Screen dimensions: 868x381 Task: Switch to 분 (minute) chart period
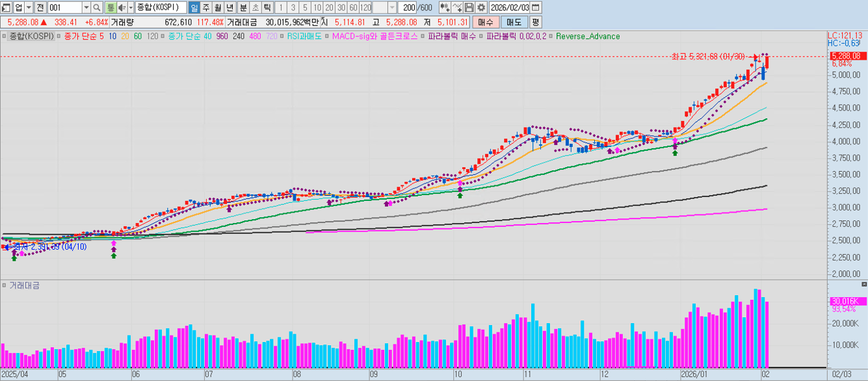point(243,7)
